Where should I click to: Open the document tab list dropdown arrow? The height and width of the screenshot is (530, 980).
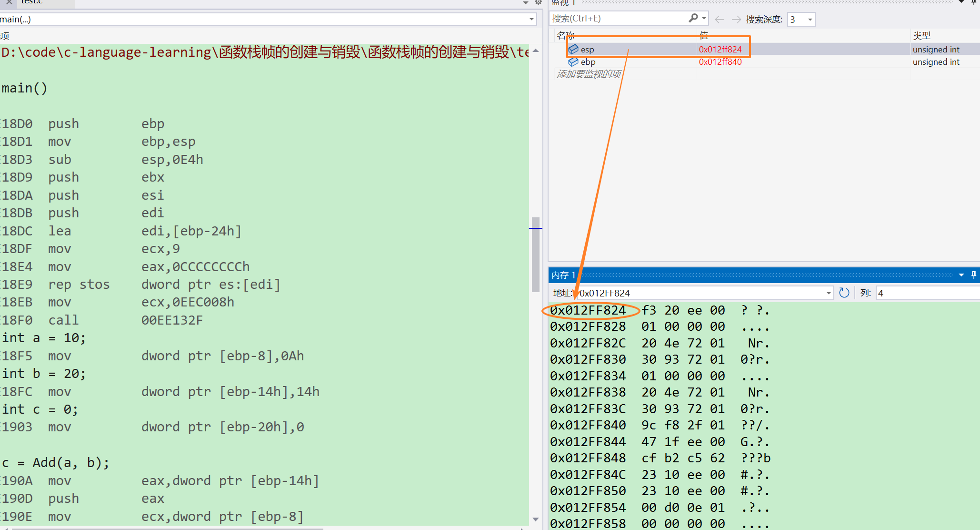526,2
